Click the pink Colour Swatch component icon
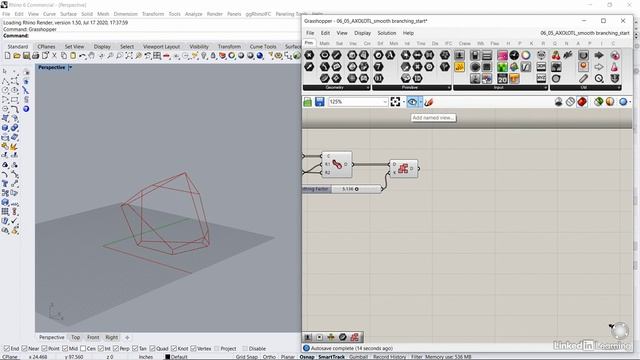640x360 pixels. (x=502, y=55)
